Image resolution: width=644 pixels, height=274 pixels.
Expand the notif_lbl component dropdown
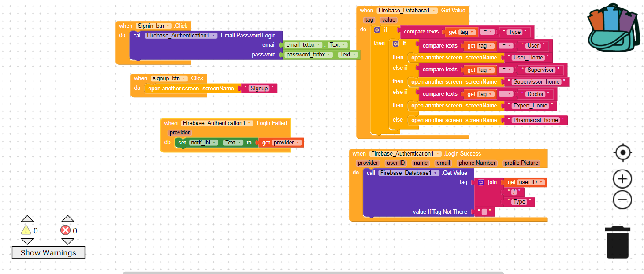pos(215,143)
